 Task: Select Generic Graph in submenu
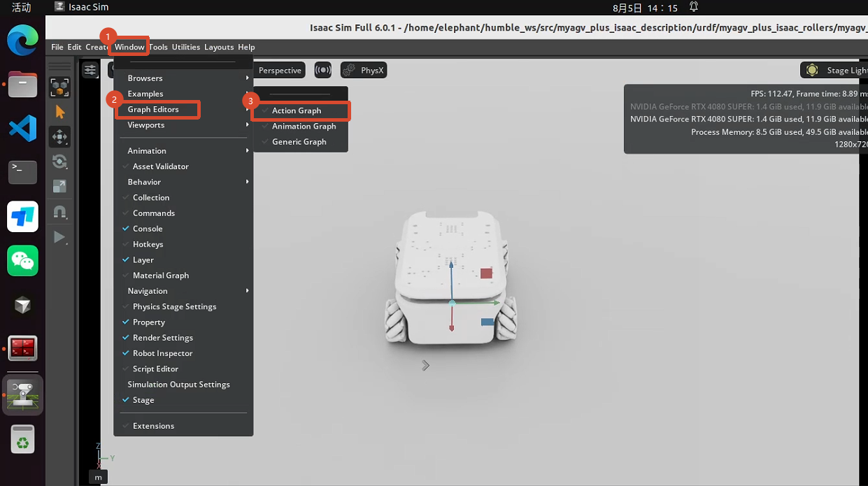(301, 141)
